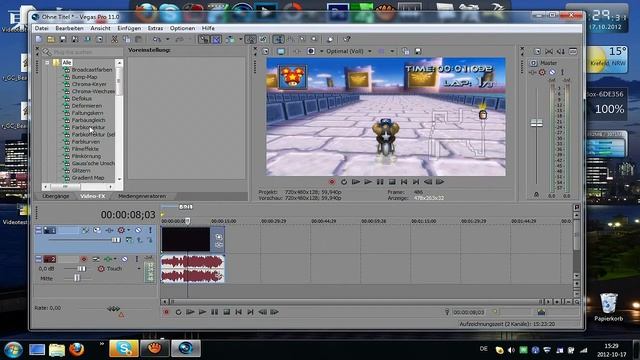Screen dimensions: 640x360
Task: Undo the last action in the toolbar
Action: [x=157, y=39]
